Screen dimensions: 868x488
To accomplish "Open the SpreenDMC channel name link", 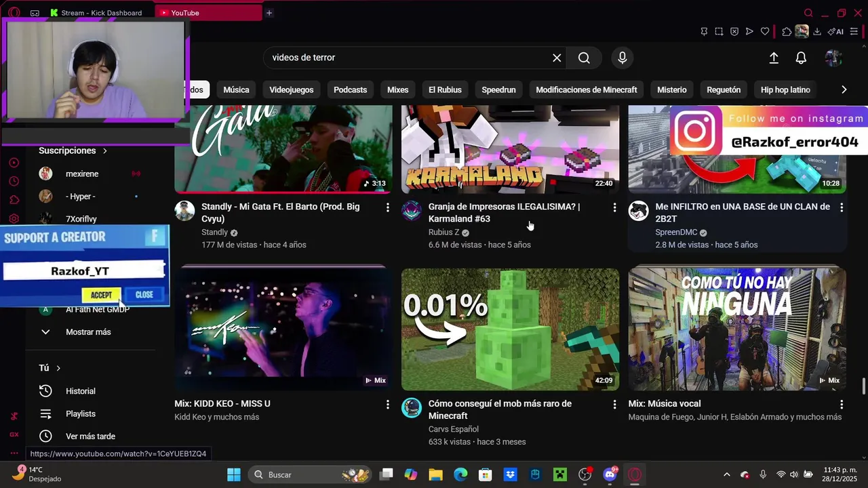I will [676, 232].
